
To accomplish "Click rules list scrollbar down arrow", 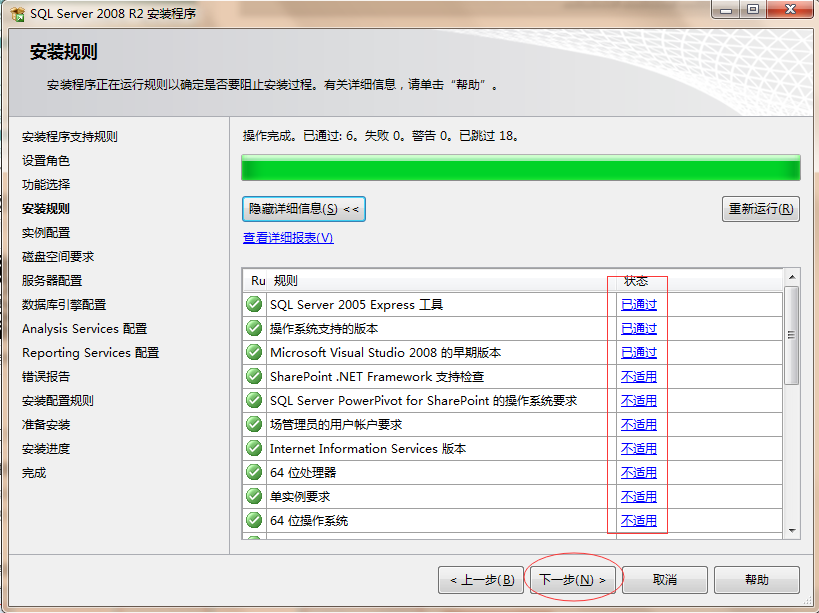I will coord(792,531).
